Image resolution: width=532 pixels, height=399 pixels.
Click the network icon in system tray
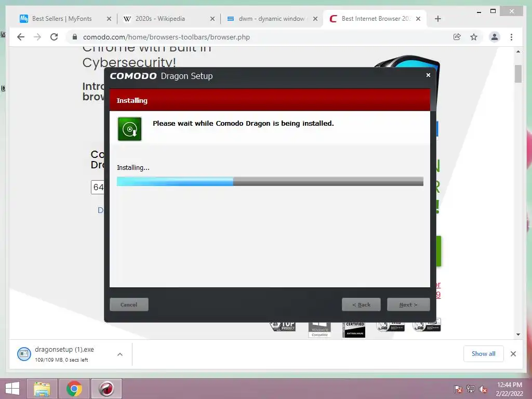471,389
